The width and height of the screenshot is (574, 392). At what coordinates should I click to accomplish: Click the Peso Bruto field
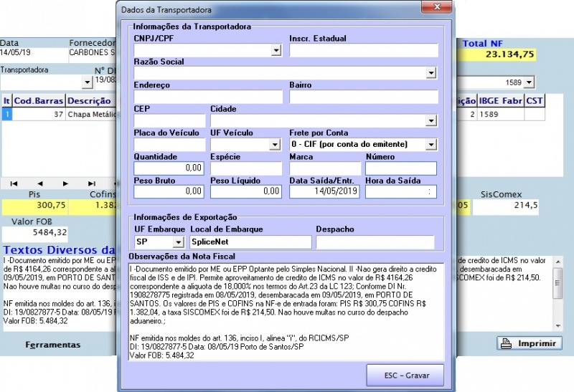[x=169, y=191]
